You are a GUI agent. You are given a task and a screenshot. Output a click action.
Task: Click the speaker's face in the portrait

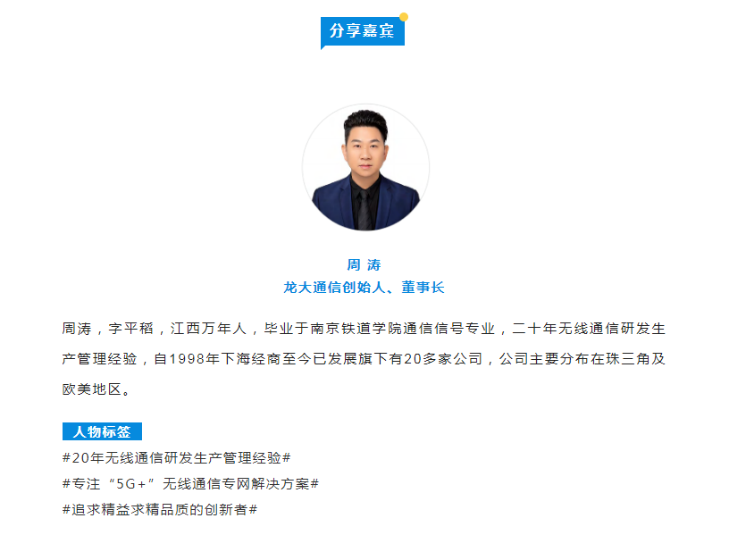(365, 149)
